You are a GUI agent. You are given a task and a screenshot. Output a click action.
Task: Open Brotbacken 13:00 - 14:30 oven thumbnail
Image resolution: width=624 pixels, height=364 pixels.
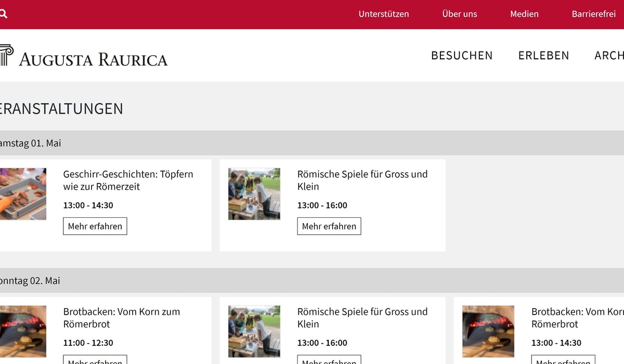pos(488,331)
